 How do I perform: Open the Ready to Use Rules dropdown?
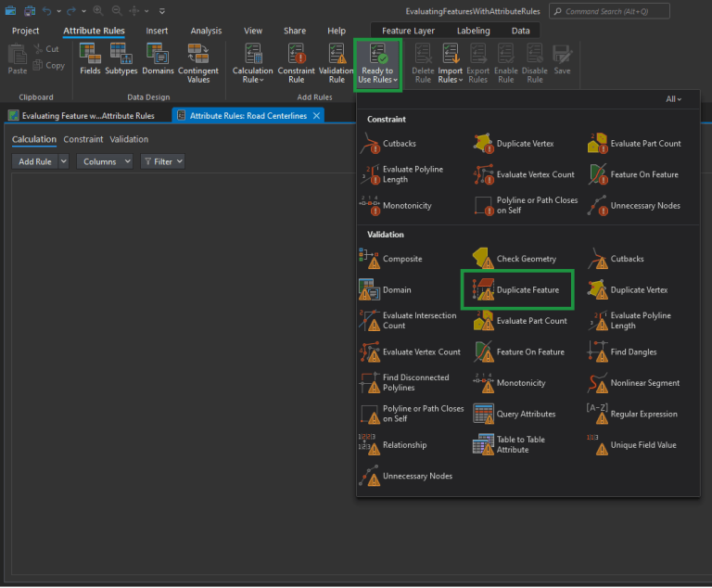pos(377,64)
